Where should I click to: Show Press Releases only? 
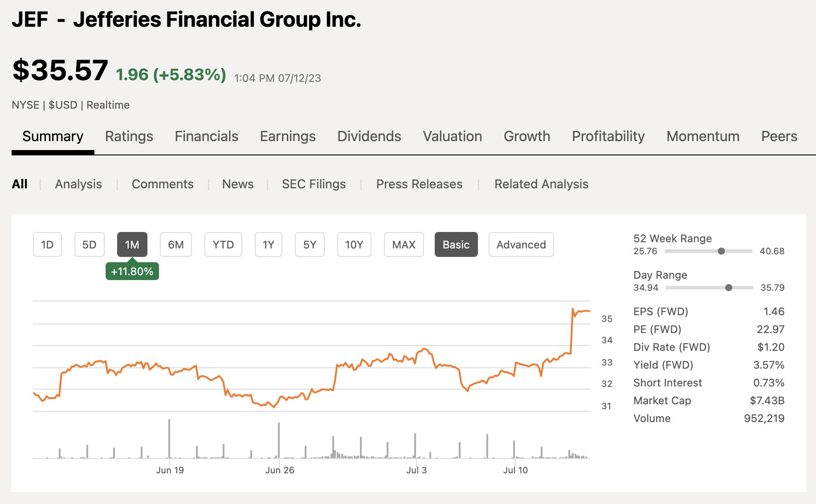coord(419,184)
